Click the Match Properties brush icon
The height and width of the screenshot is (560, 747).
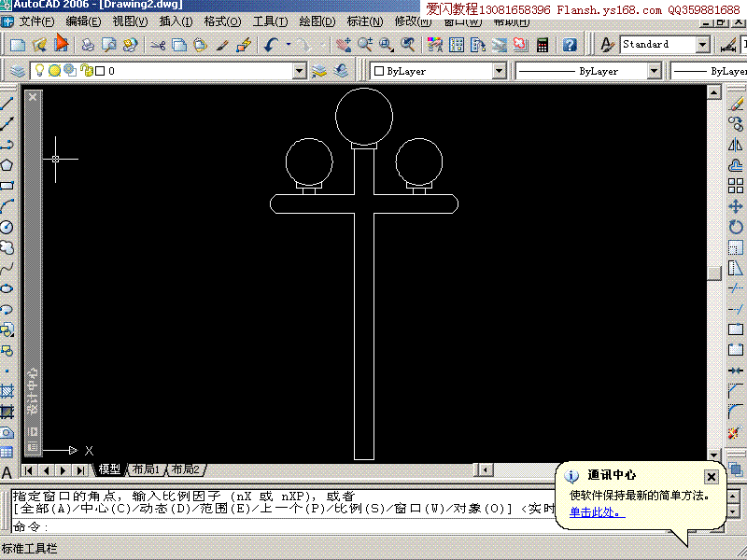pyautogui.click(x=222, y=45)
